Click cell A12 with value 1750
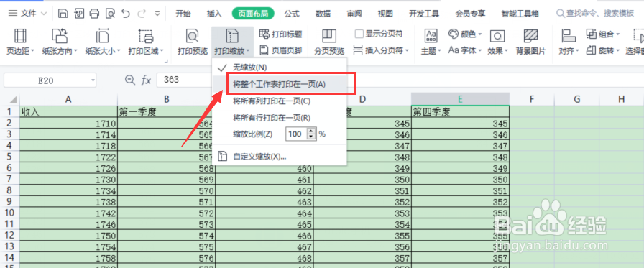This screenshot has width=644, height=268. tap(68, 236)
